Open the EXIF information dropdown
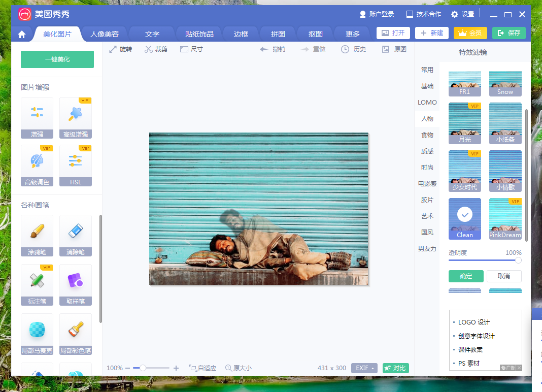This screenshot has width=542, height=392. click(364, 368)
